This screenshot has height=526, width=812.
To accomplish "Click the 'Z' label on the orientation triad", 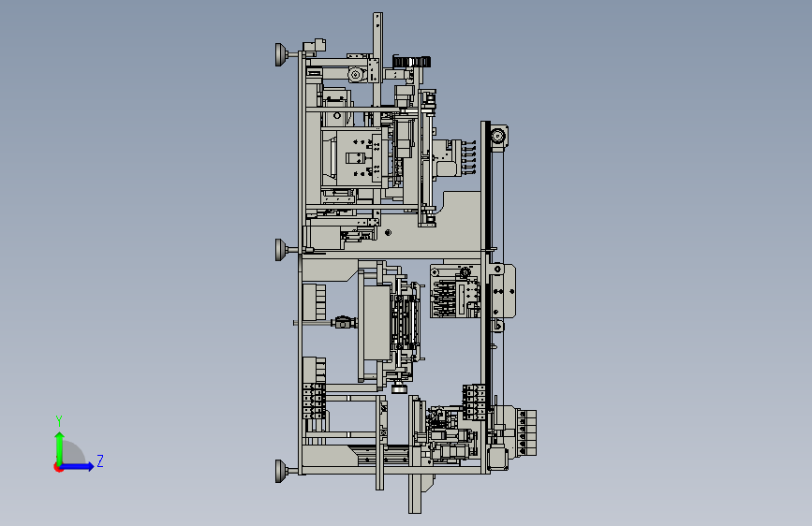I will tap(100, 460).
